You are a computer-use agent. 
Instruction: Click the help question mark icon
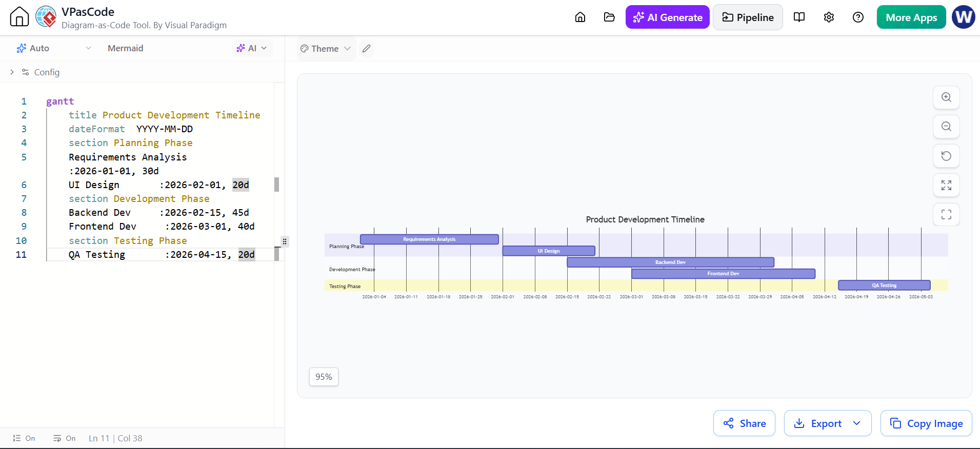858,17
